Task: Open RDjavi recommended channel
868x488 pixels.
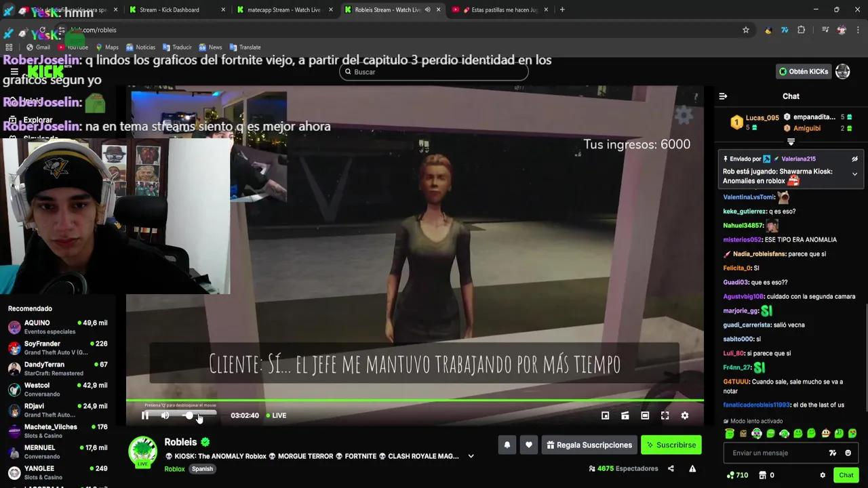Action: 58,410
